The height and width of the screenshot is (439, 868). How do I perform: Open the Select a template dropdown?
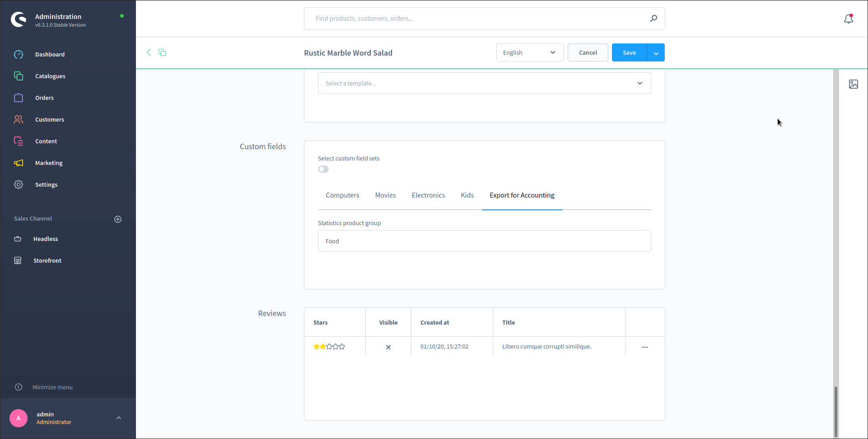[485, 83]
